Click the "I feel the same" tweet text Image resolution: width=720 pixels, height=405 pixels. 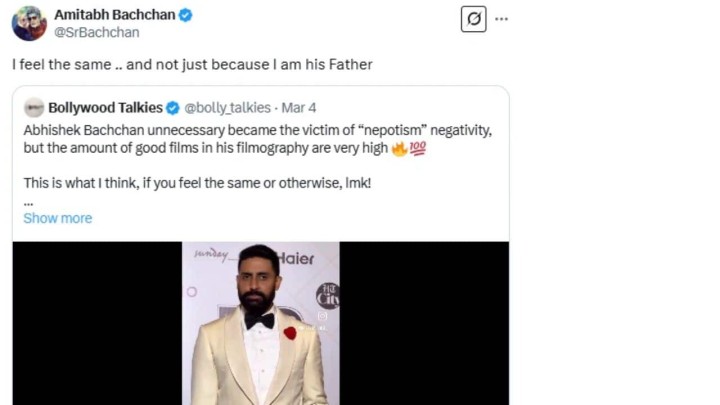[x=191, y=64]
